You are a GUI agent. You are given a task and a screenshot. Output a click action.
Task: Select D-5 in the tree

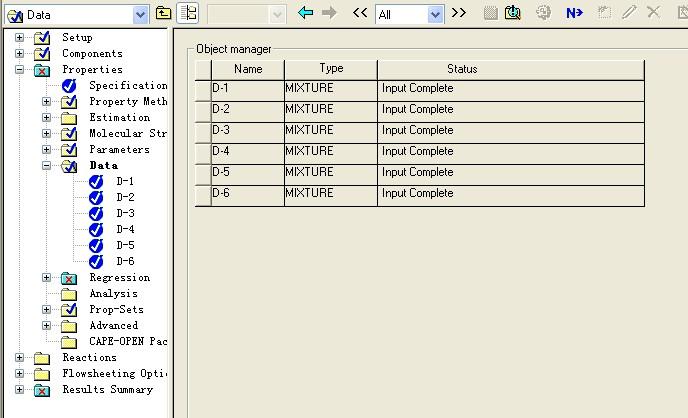[125, 246]
